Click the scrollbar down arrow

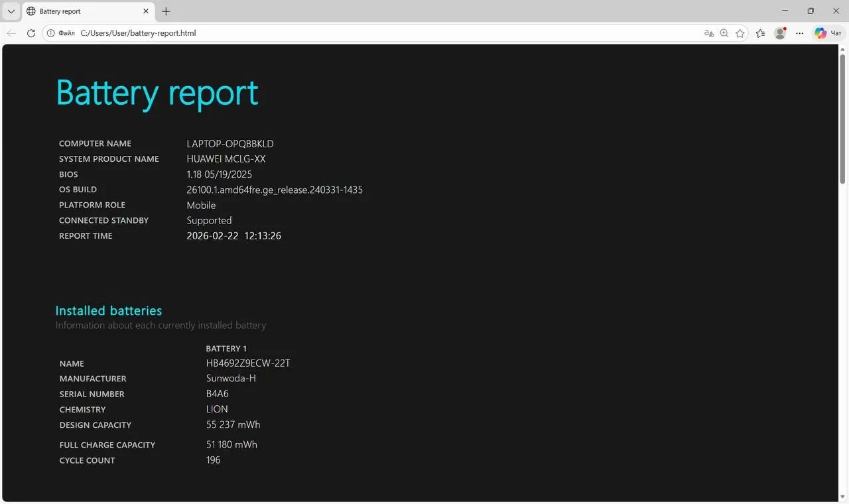[843, 497]
